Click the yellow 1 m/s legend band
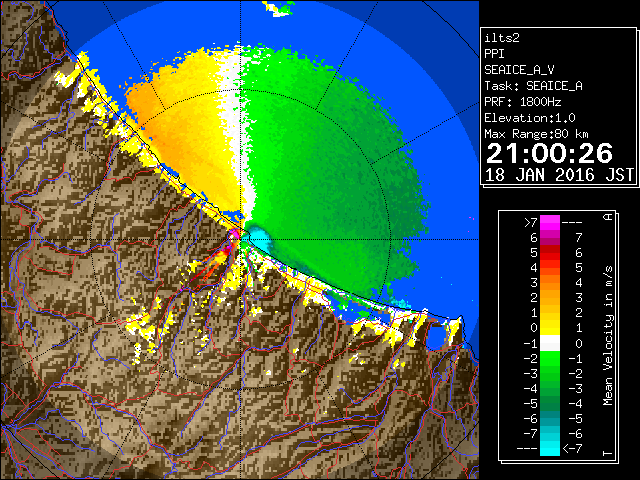The height and width of the screenshot is (480, 640). [550, 328]
